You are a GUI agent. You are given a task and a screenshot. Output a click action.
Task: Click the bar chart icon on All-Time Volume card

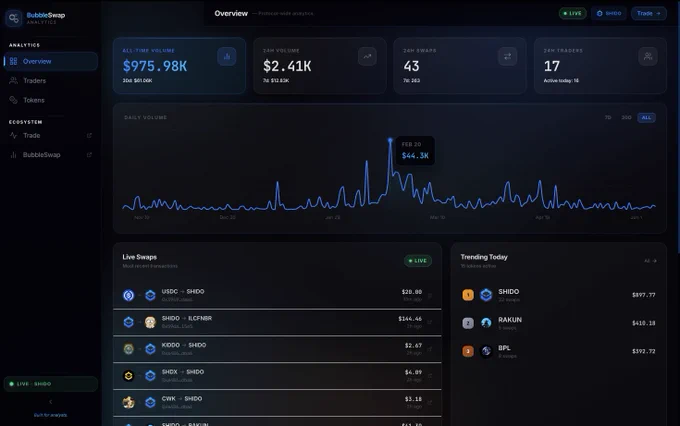tap(227, 56)
